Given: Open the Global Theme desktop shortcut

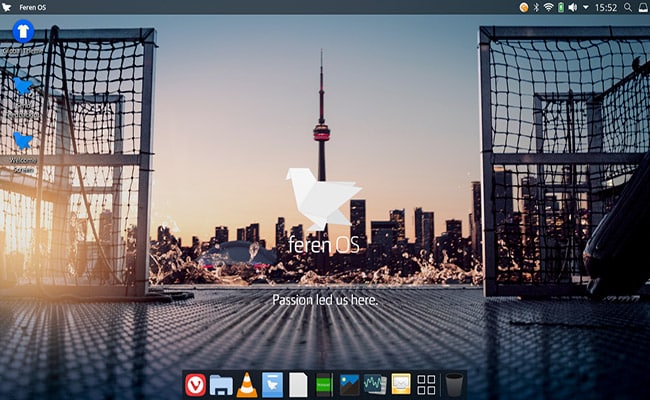Looking at the screenshot, I should (21, 33).
